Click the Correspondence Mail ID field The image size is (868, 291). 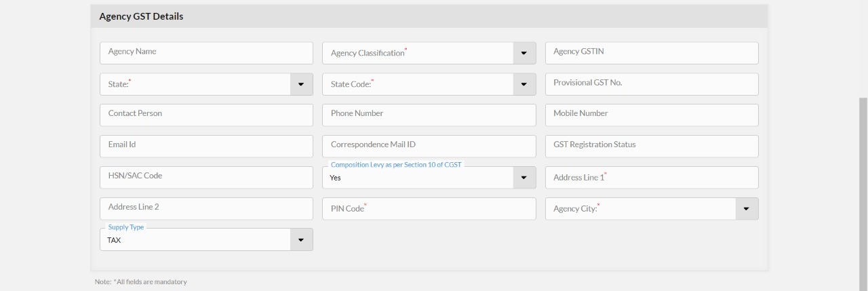pyautogui.click(x=429, y=146)
